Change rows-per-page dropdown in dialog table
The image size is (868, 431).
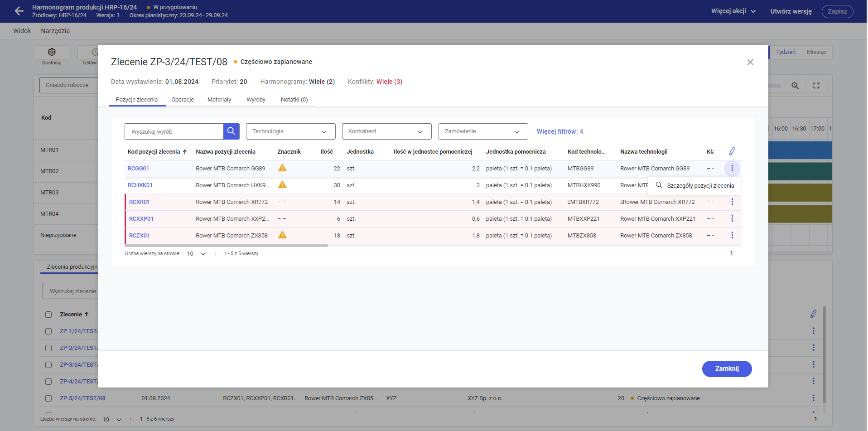[x=197, y=254]
